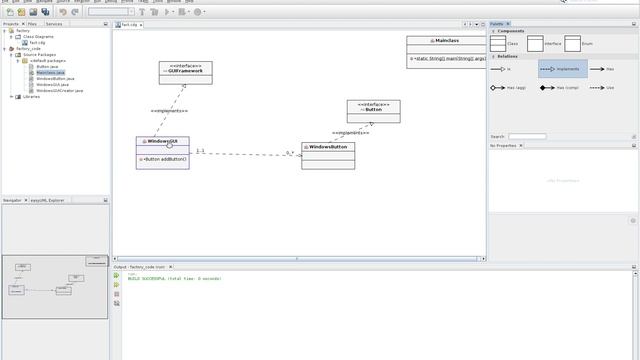
Task: Collapse the Relations palette section
Action: pos(493,56)
